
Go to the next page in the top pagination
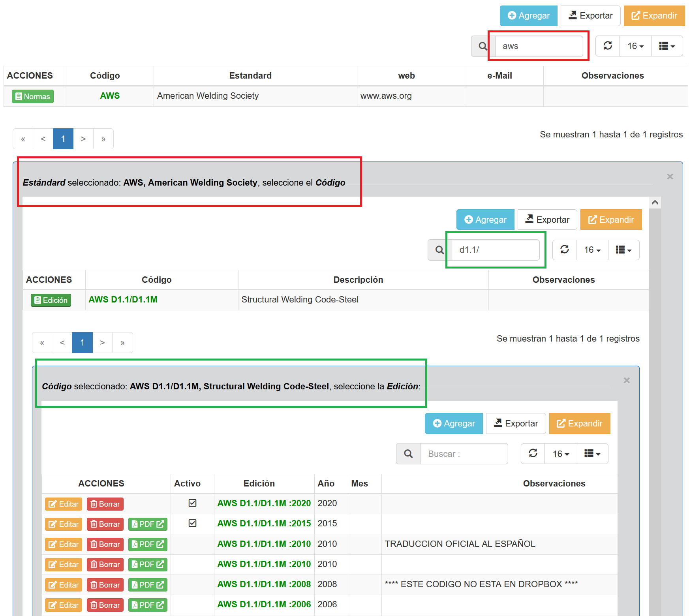pos(83,139)
